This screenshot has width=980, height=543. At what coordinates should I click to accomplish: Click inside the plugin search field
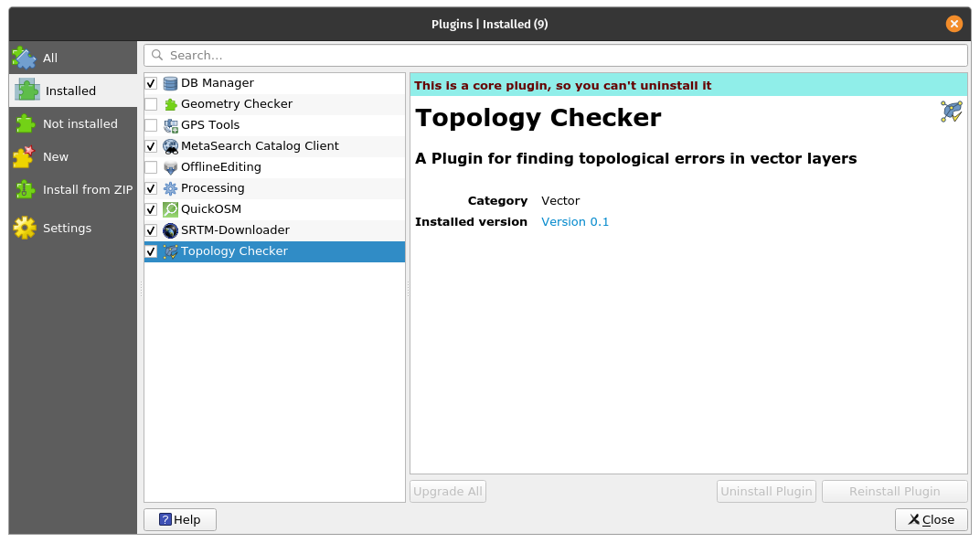pyautogui.click(x=549, y=55)
